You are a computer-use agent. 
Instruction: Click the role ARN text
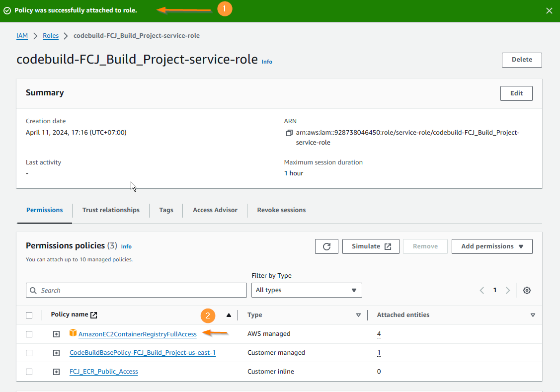coord(407,138)
